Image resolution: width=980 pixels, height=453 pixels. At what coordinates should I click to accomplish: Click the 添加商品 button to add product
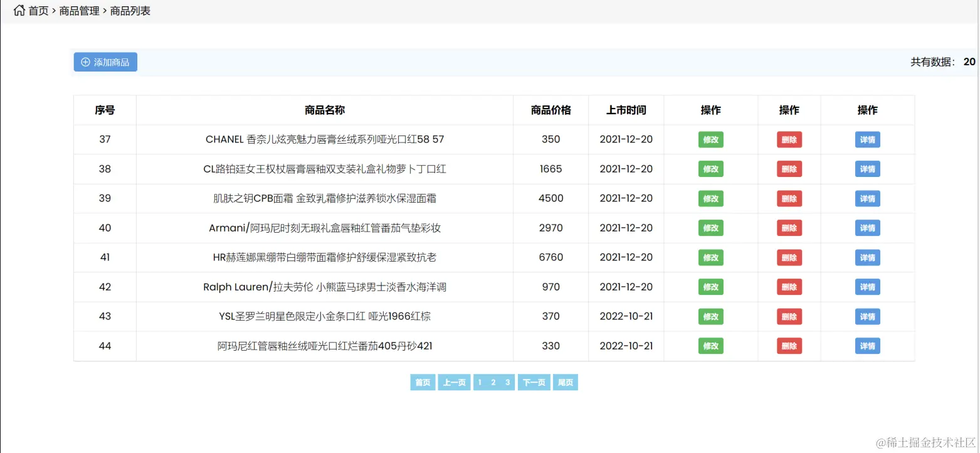point(105,62)
